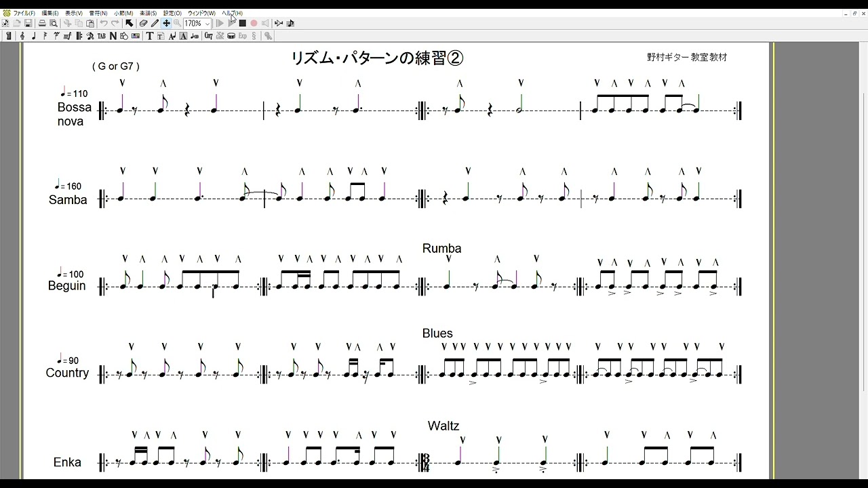Image resolution: width=868 pixels, height=488 pixels.
Task: Select the large T text tool
Action: coord(149,36)
